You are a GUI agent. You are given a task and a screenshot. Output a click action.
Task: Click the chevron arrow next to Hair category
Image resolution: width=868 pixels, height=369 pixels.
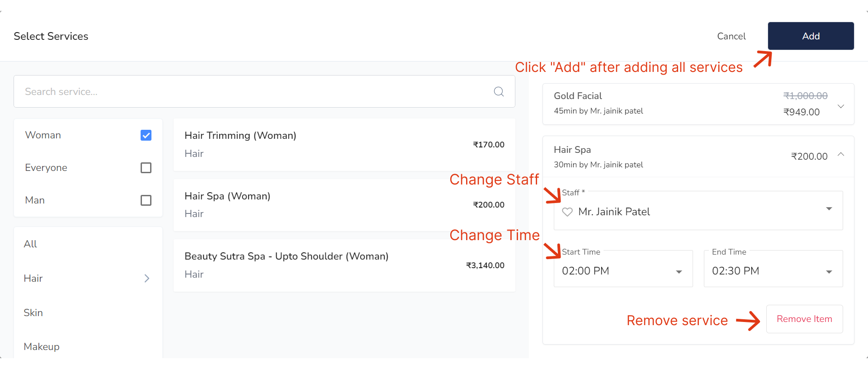pos(146,279)
